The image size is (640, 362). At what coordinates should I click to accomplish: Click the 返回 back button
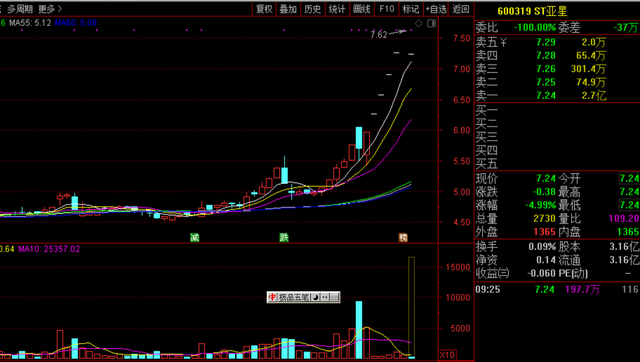[461, 9]
